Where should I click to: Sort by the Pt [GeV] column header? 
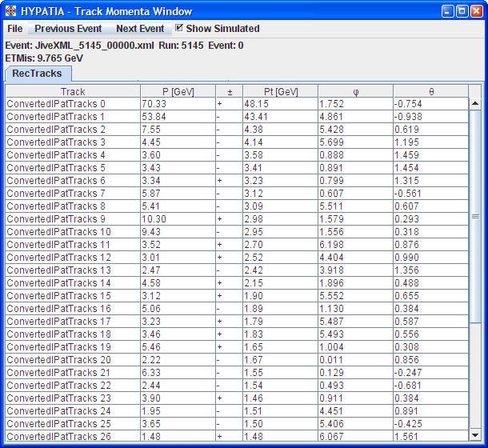pyautogui.click(x=281, y=91)
